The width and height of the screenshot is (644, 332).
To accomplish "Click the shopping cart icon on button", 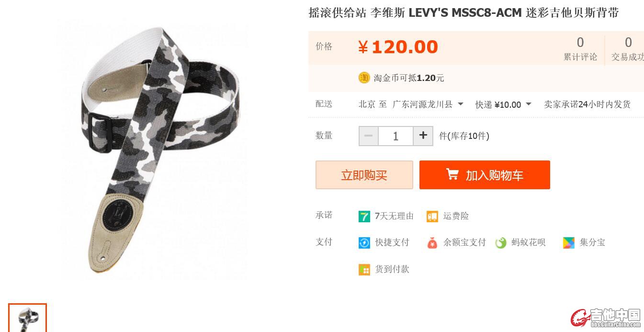I will (x=452, y=174).
